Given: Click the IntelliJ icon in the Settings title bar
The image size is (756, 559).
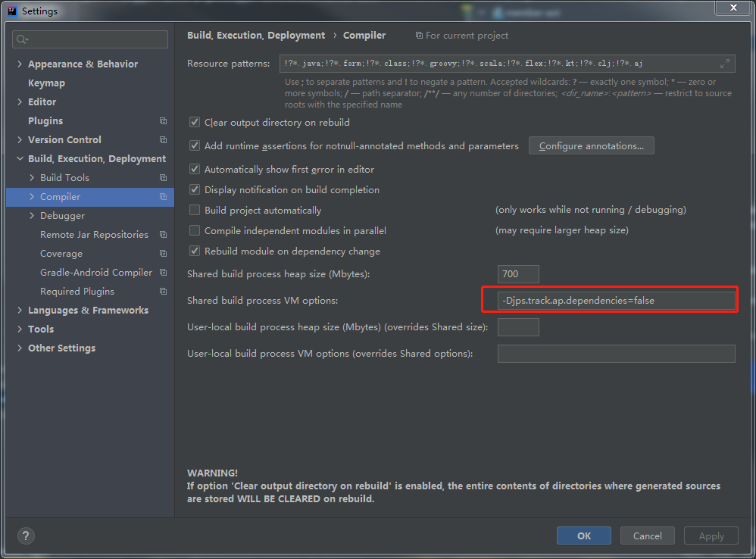Looking at the screenshot, I should click(x=13, y=11).
